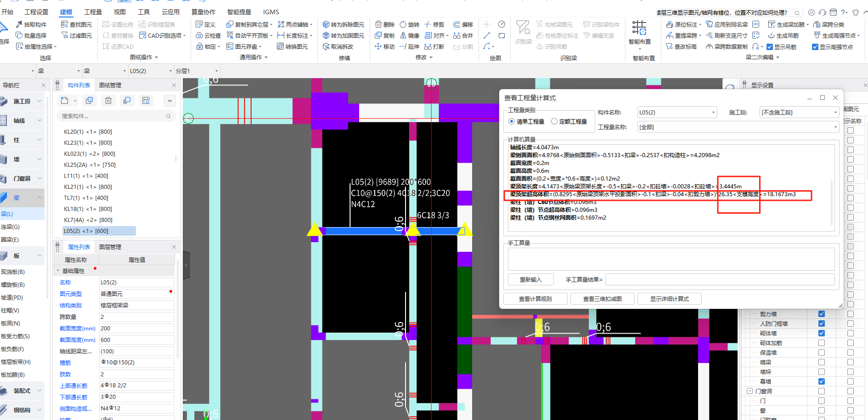Open 工程量名称 [全部] dropdown
The width and height of the screenshot is (868, 420).
(738, 127)
